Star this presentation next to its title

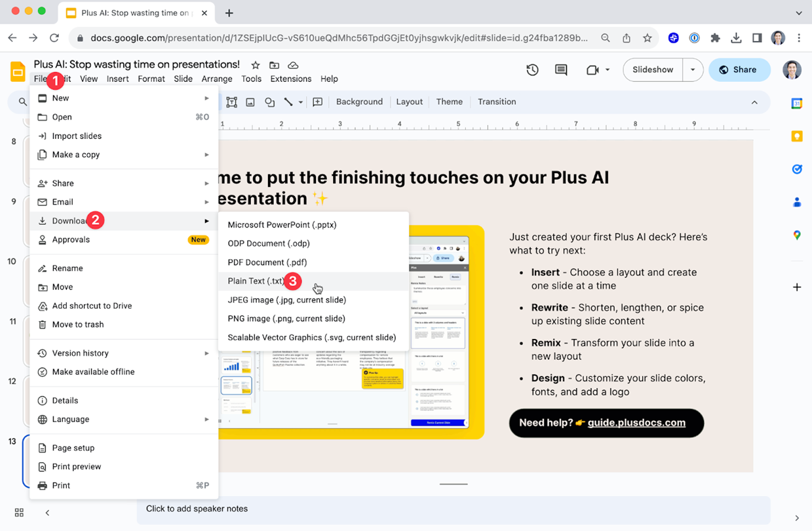tap(255, 65)
